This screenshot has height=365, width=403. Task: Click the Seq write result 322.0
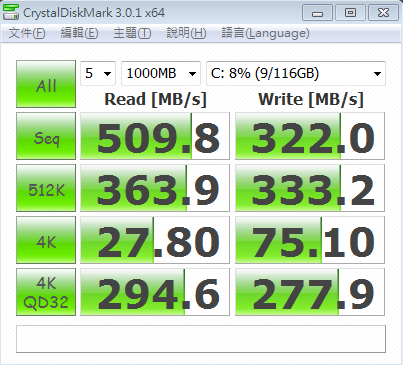(x=310, y=136)
